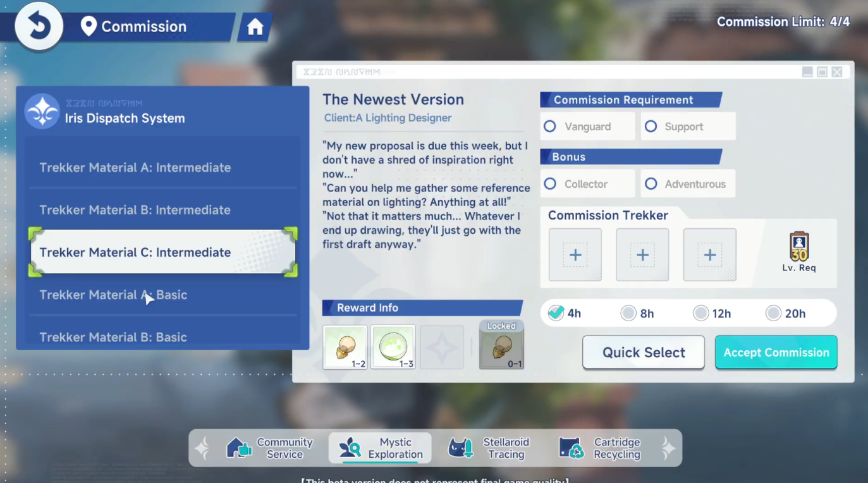
Task: View the green orb reward marked 1~3
Action: coord(393,347)
